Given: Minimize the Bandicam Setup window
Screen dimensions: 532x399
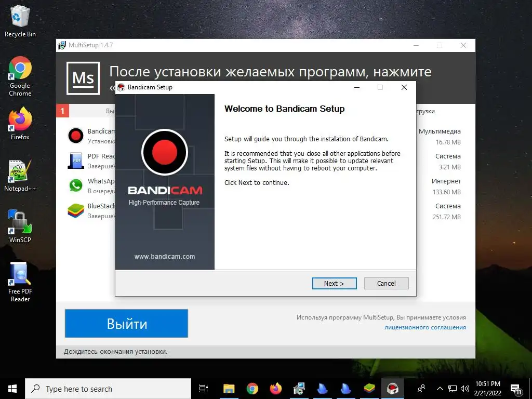Looking at the screenshot, I should click(x=357, y=87).
